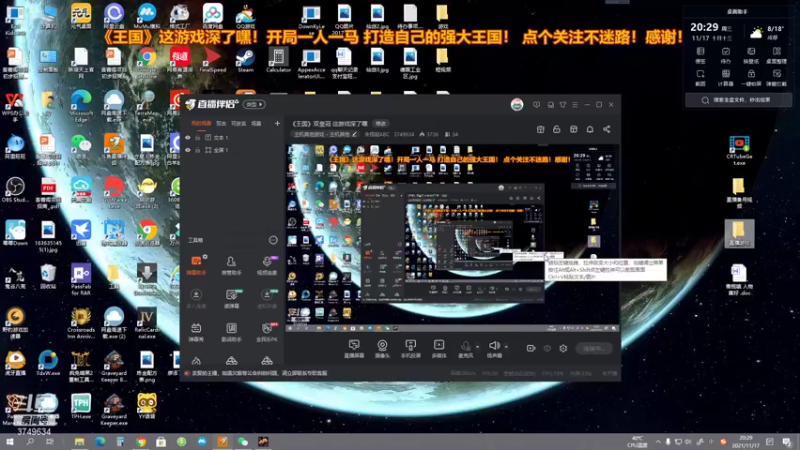Open the message icon in title bar
Screen dimensions: 800x450
click(536, 105)
